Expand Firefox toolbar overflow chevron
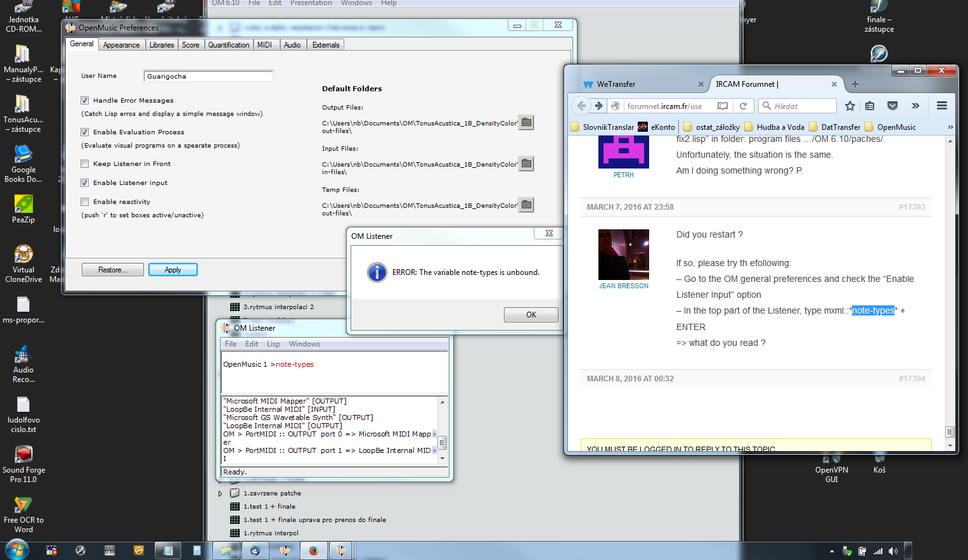This screenshot has width=968, height=560. (915, 106)
